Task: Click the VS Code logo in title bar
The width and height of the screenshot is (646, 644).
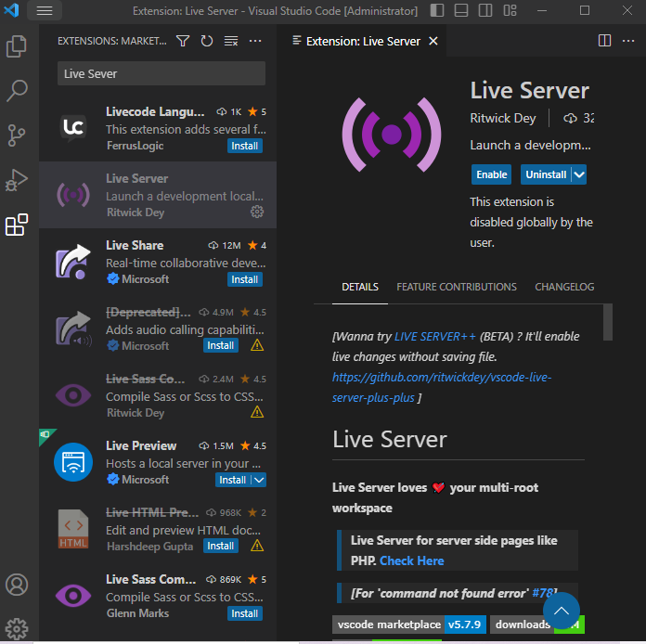Action: 11,10
